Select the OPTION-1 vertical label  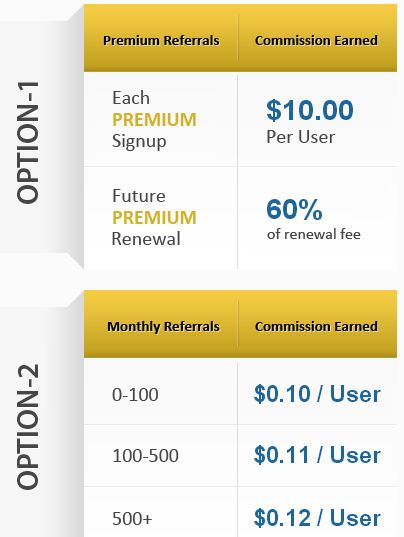coord(27,142)
